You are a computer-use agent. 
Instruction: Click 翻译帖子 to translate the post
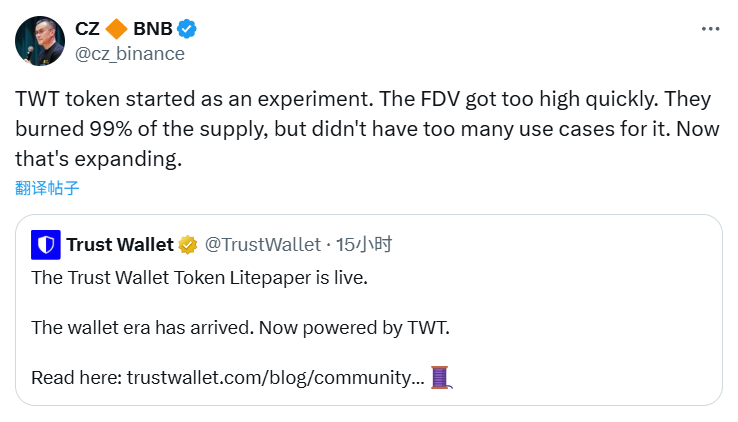pos(47,187)
